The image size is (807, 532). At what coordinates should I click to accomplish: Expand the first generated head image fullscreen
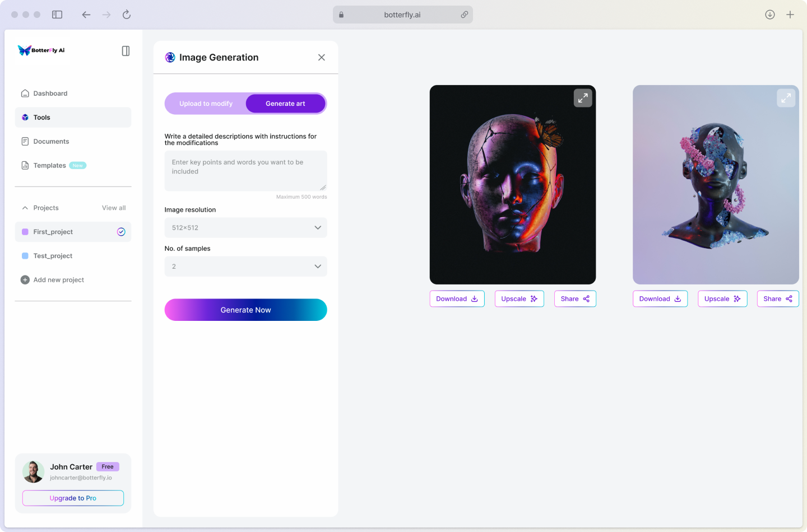583,98
